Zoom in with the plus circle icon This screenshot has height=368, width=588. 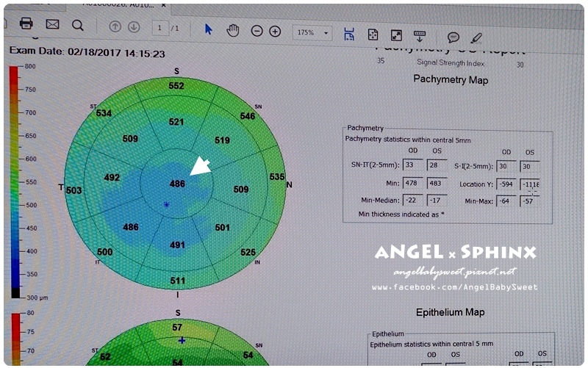coord(275,32)
